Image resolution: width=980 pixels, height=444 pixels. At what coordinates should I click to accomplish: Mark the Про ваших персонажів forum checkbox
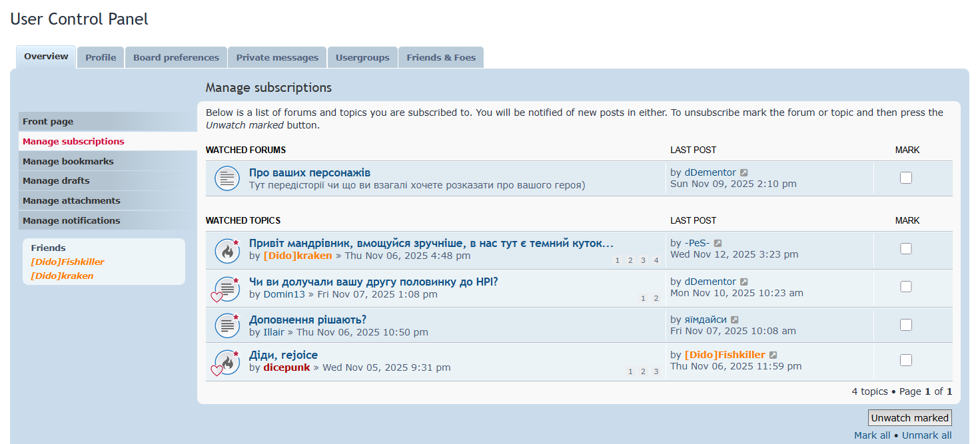coord(905,178)
